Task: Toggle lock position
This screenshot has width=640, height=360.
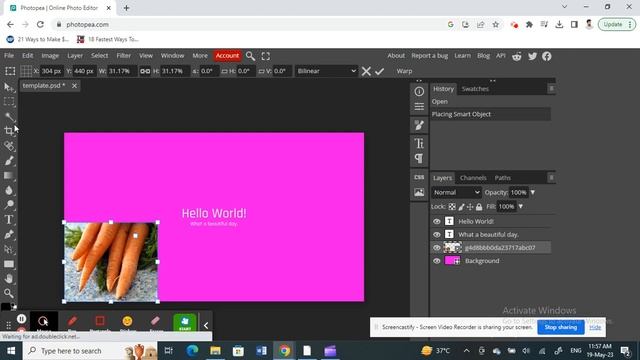Action: pyautogui.click(x=470, y=207)
